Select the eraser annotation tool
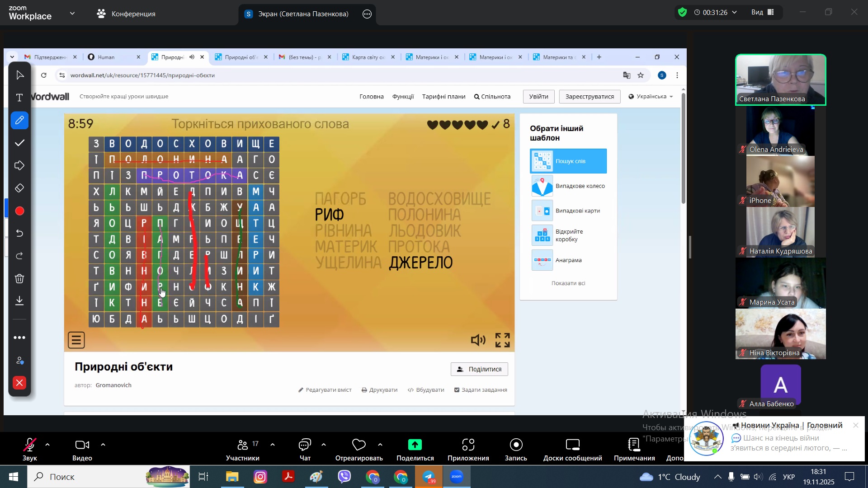Image resolution: width=868 pixels, height=488 pixels. tap(19, 188)
